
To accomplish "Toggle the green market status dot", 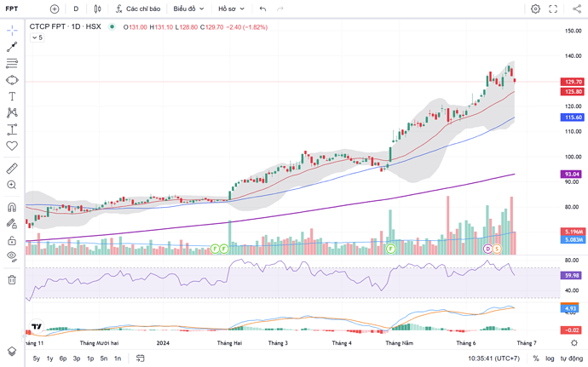I will (x=112, y=26).
